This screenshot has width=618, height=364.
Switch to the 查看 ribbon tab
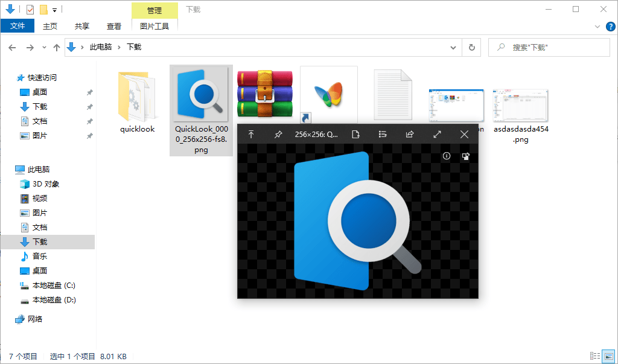point(114,26)
